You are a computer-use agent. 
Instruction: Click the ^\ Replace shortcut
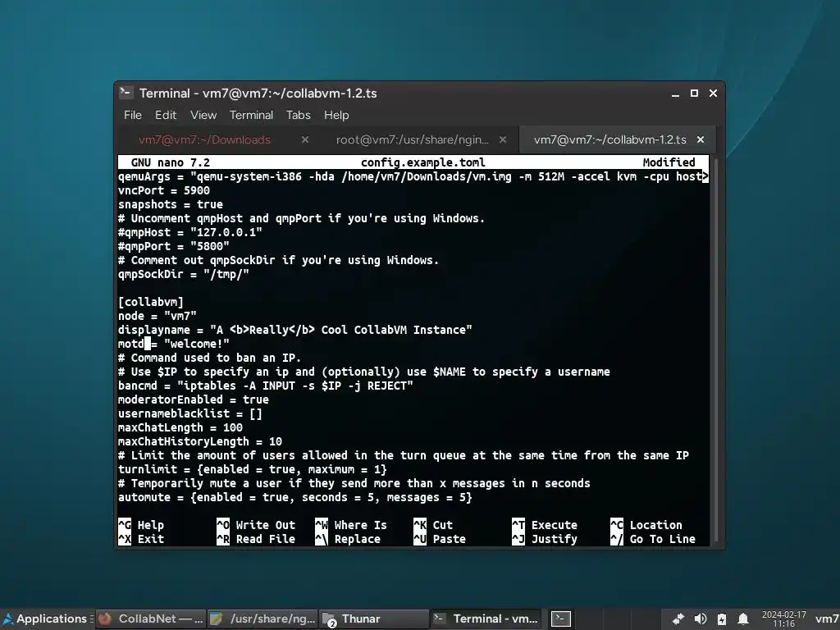(x=348, y=539)
